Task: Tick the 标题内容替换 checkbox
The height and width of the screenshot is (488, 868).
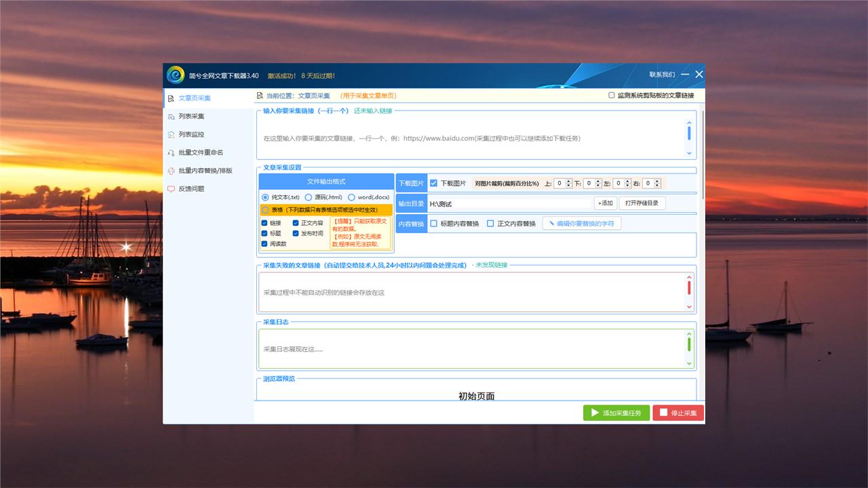Action: pyautogui.click(x=434, y=224)
